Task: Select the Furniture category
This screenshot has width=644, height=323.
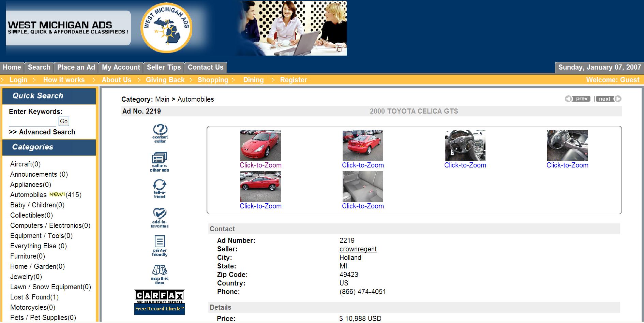Action: click(x=28, y=256)
